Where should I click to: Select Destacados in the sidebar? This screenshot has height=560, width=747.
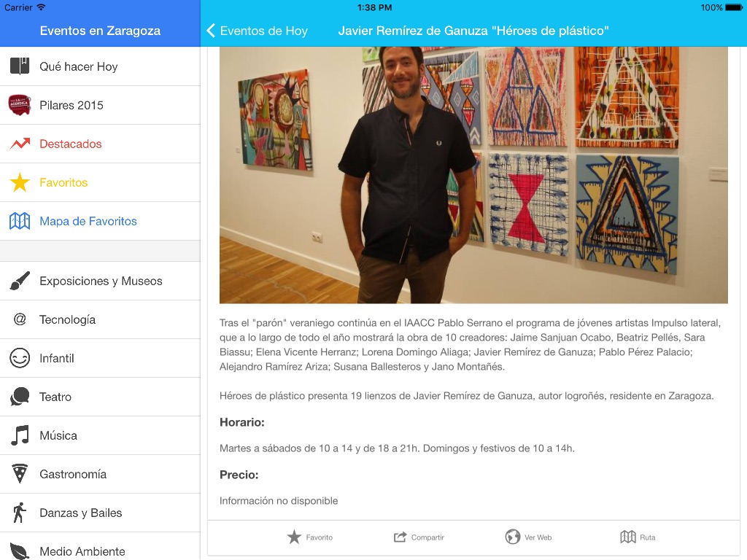tap(71, 144)
